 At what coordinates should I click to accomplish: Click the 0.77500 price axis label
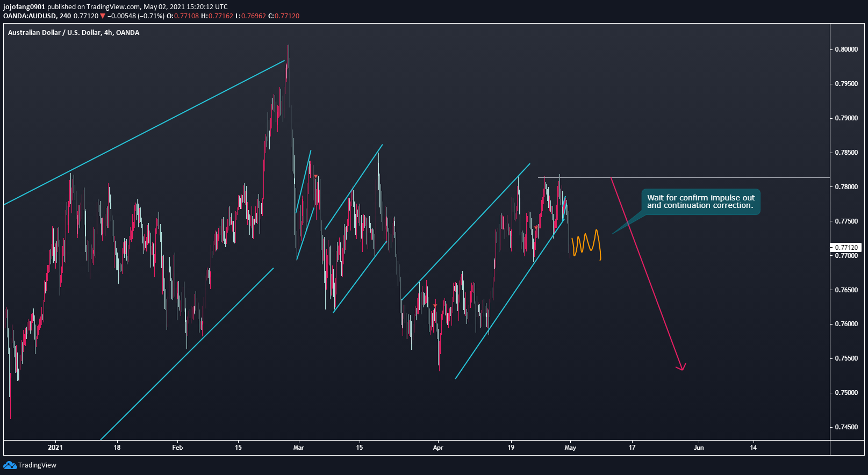click(847, 221)
